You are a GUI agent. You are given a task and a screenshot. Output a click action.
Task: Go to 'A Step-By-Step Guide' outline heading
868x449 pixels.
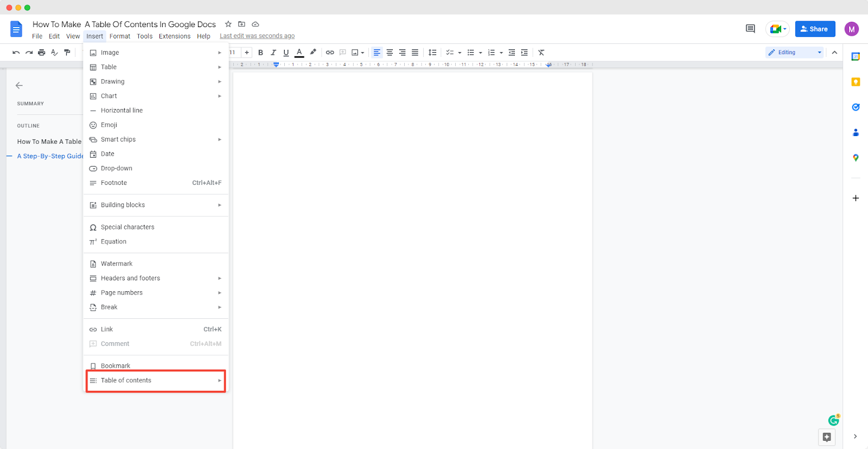coord(50,156)
